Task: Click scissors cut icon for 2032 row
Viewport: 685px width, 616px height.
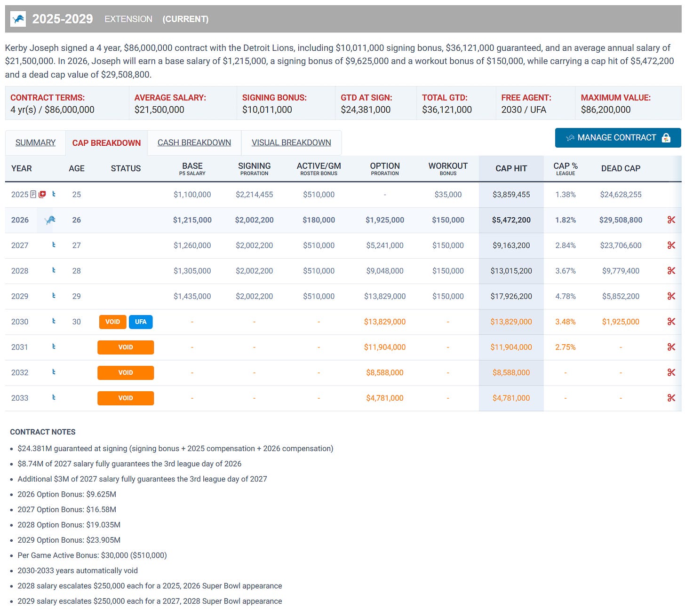Action: [x=671, y=372]
